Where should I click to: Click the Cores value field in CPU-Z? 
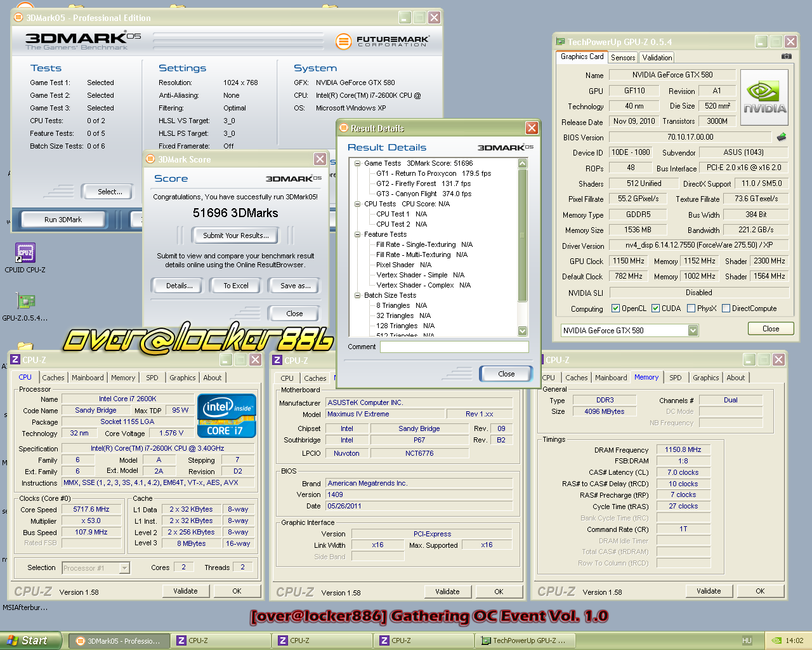coord(184,567)
